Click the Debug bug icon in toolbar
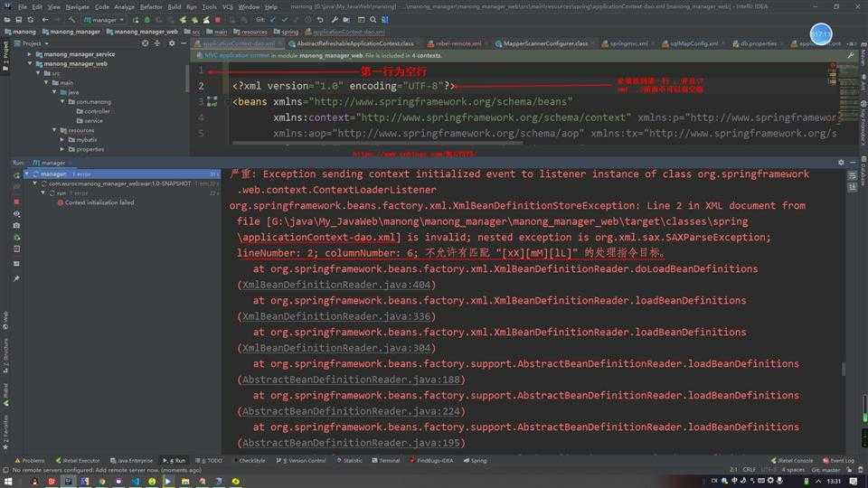 tap(147, 19)
